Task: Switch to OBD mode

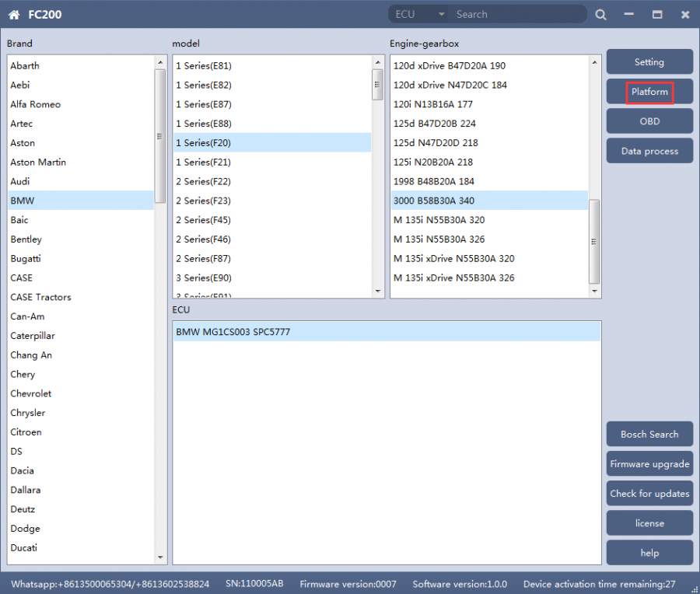Action: click(649, 121)
